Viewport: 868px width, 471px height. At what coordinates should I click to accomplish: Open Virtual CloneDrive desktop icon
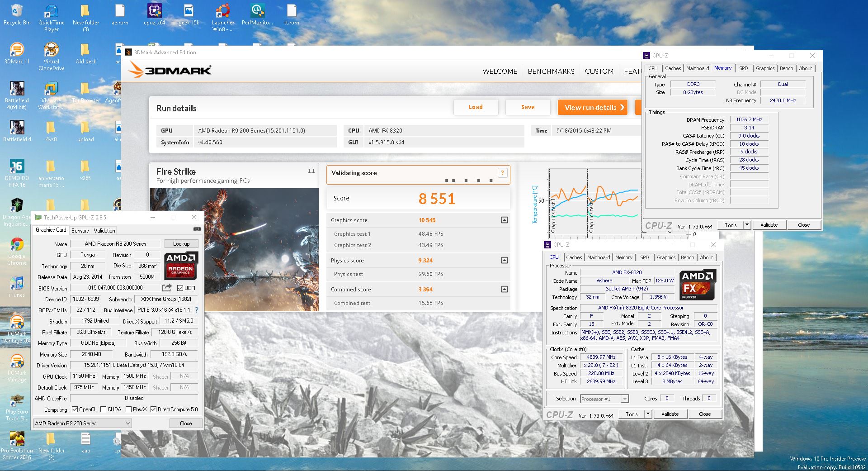point(52,57)
